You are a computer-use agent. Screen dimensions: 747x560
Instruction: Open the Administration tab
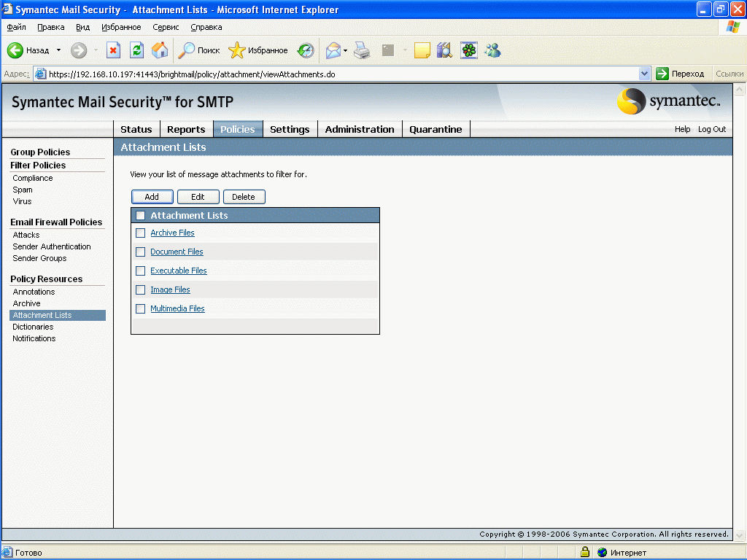[x=360, y=129]
